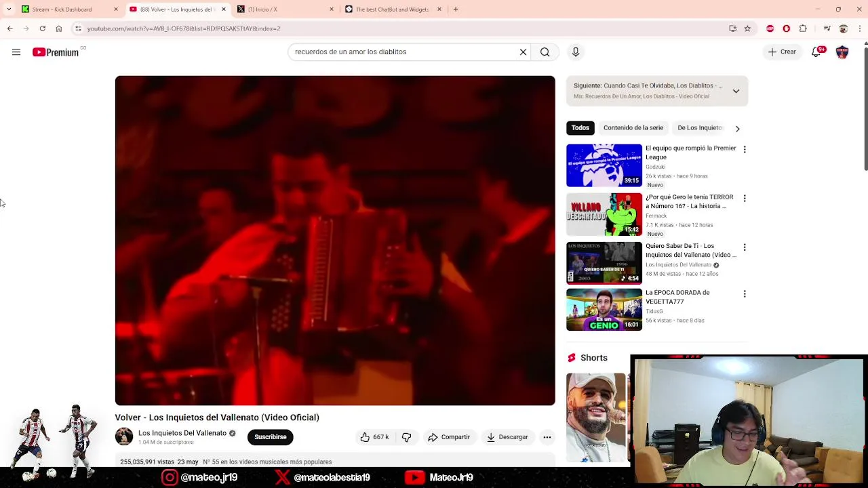
Task: Open the browser tab search dropdown
Action: click(x=9, y=9)
